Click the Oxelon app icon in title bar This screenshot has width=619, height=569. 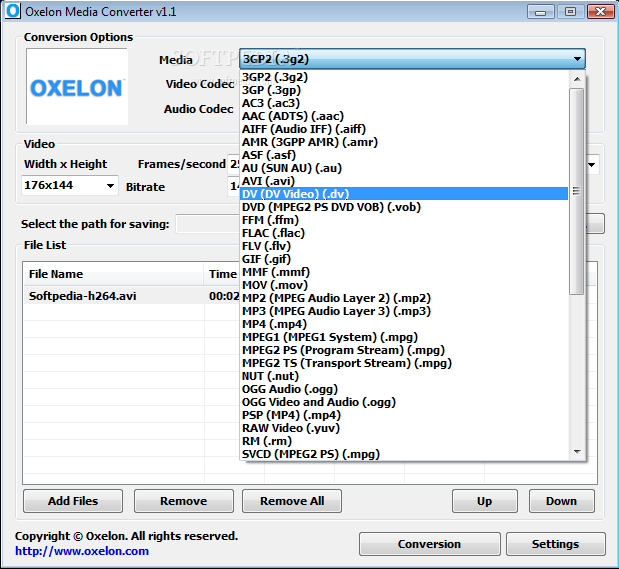point(13,11)
